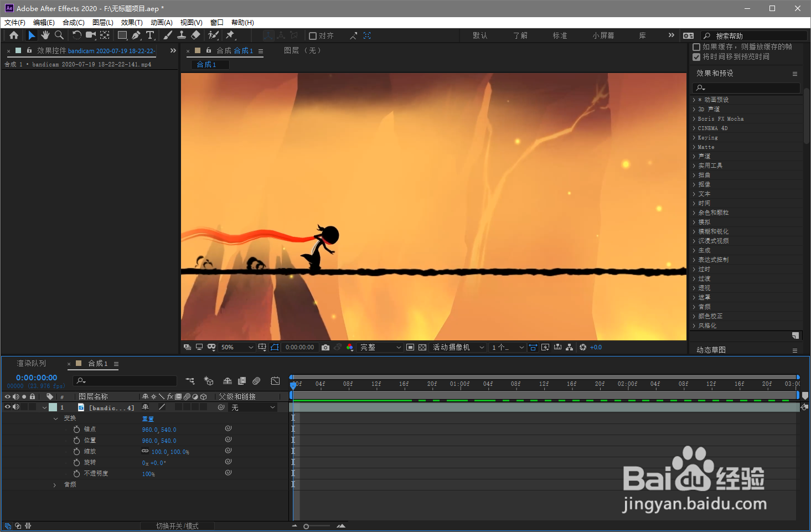Toggle stopwatch for 缩放 property
811x532 pixels.
(x=76, y=451)
